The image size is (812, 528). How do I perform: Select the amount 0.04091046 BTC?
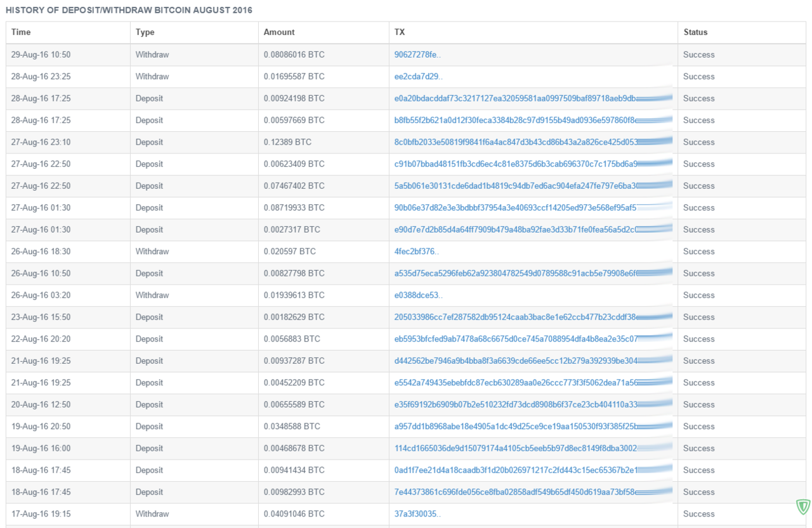[x=294, y=514]
